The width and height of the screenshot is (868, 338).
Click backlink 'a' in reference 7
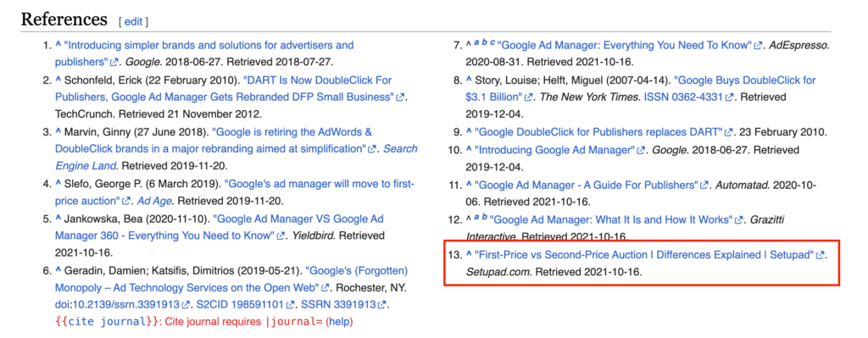[x=476, y=43]
